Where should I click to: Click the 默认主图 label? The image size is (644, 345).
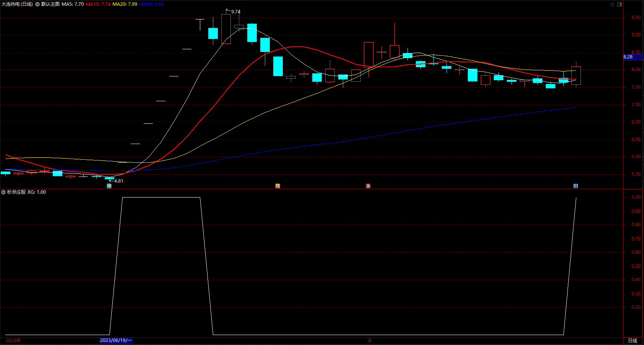click(x=50, y=4)
